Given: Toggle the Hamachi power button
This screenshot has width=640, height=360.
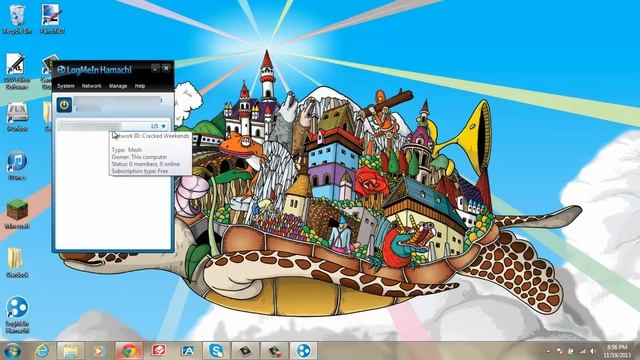Looking at the screenshot, I should tap(64, 105).
